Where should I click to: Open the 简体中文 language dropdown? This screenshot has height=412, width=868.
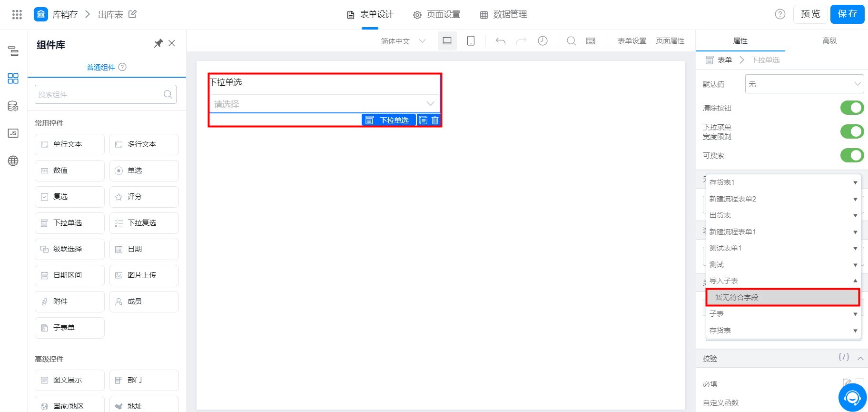tap(403, 41)
